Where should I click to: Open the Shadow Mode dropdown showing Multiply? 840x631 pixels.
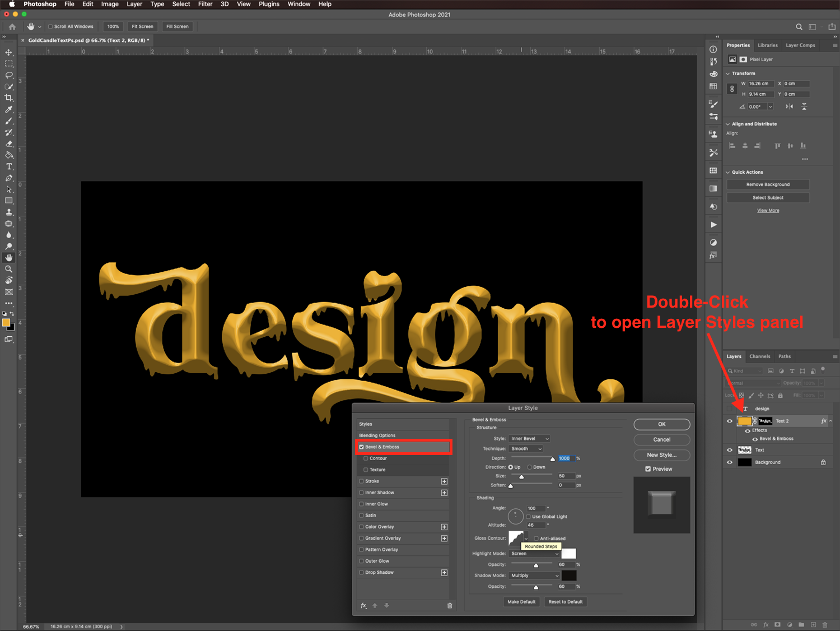[534, 576]
